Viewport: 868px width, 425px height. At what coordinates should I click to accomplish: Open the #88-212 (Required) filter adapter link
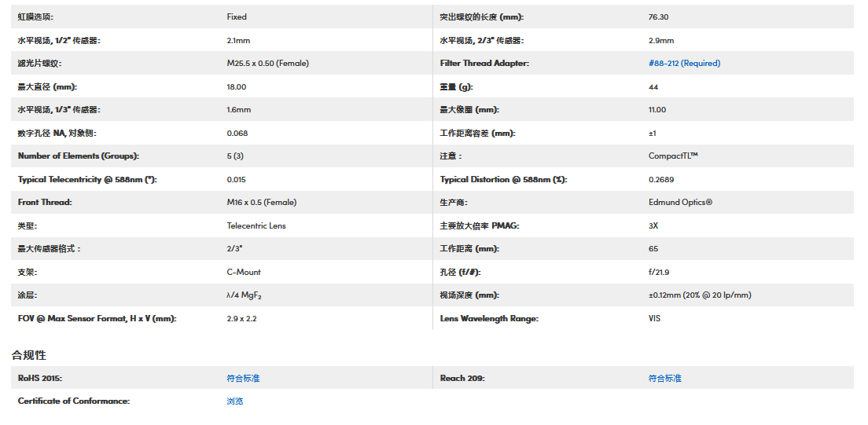click(684, 63)
